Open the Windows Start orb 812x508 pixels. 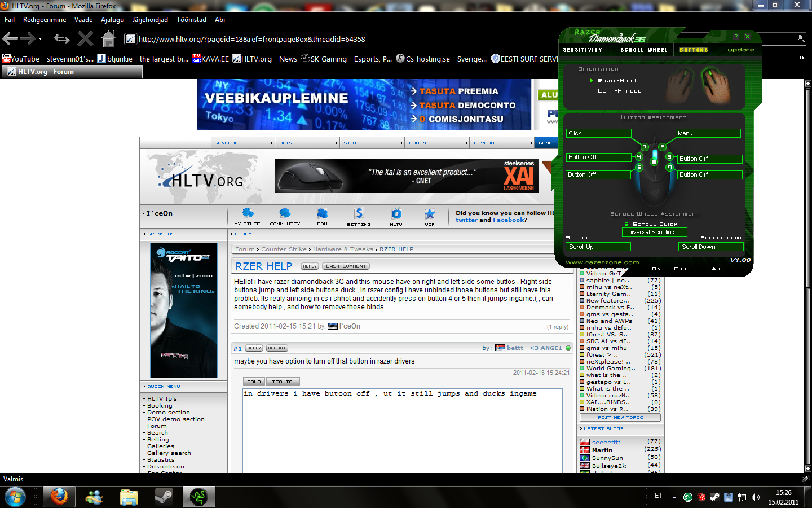click(x=15, y=497)
